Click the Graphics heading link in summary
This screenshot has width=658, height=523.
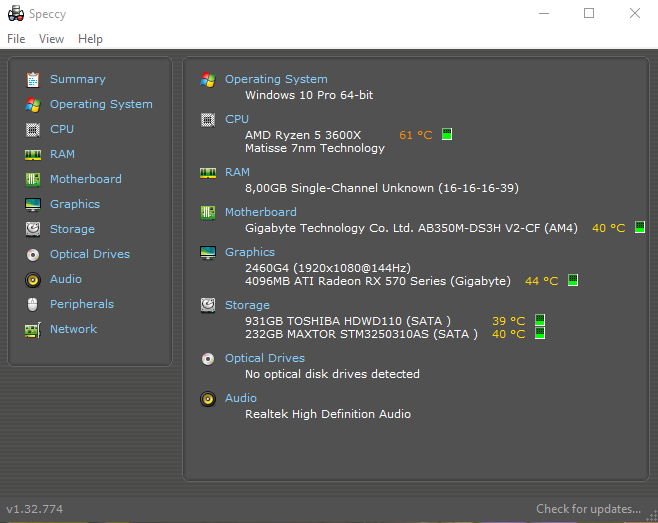(x=250, y=252)
